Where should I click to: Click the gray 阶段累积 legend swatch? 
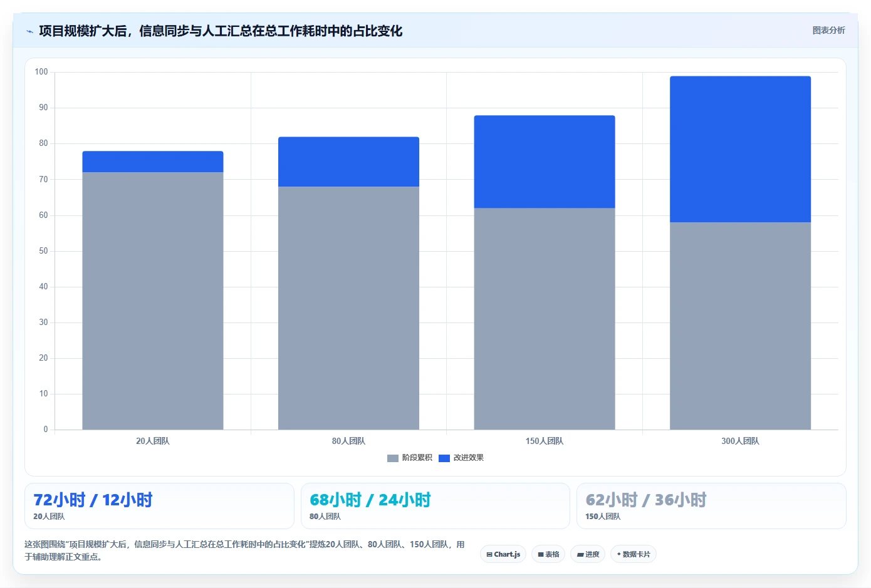point(393,458)
